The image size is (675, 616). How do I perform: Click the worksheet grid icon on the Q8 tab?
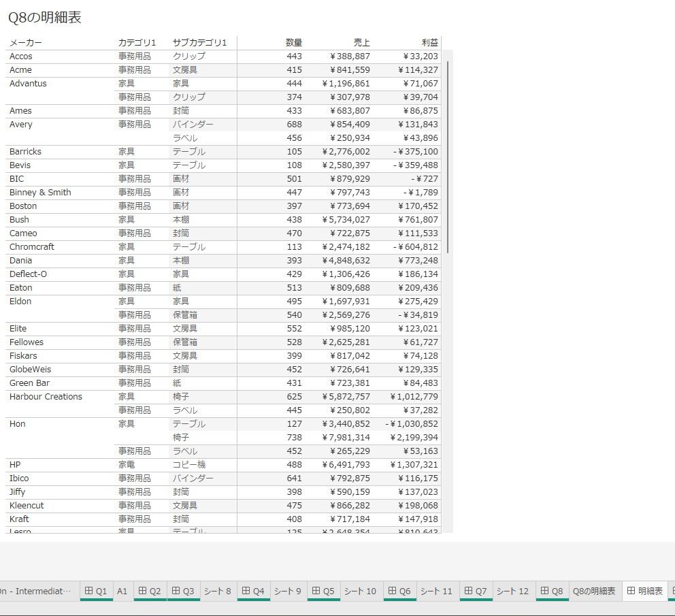coord(544,591)
